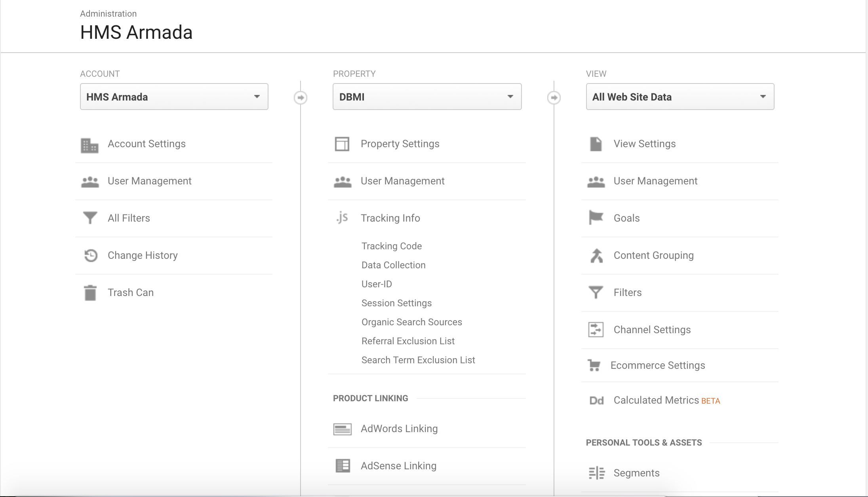The height and width of the screenshot is (497, 868).
Task: Click arrow circle between Account and Property
Action: 301,97
